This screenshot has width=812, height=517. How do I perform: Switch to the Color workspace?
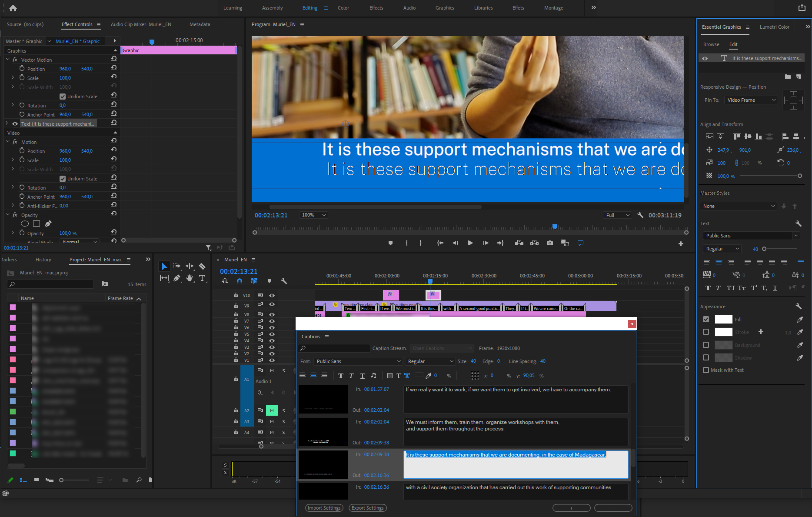343,8
